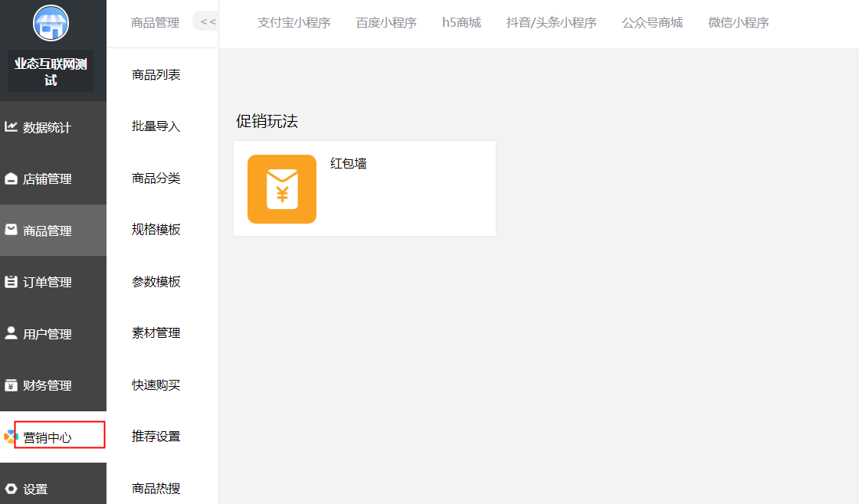This screenshot has height=504, width=859.
Task: Go to 批量导入 submenu item
Action: click(x=156, y=126)
